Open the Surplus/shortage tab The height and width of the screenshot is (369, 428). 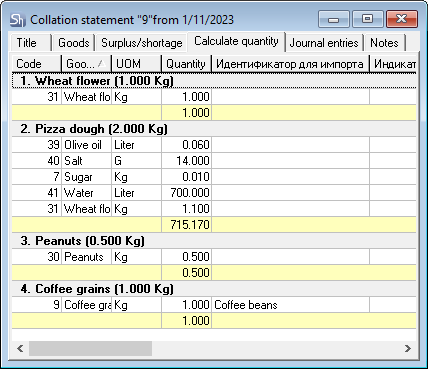pos(142,43)
